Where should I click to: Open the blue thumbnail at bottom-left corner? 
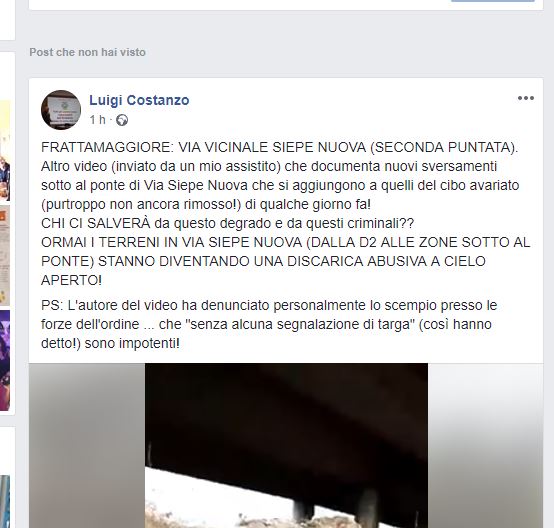pyautogui.click(x=5, y=502)
